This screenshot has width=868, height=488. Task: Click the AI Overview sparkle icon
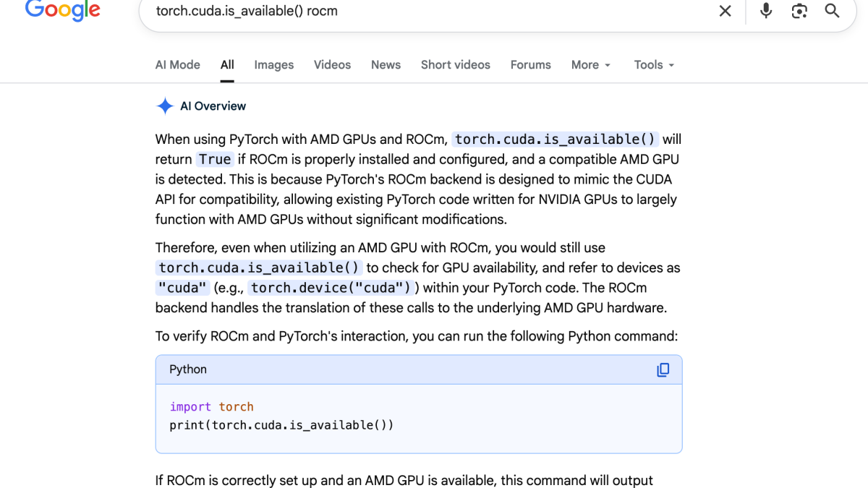[x=165, y=106]
